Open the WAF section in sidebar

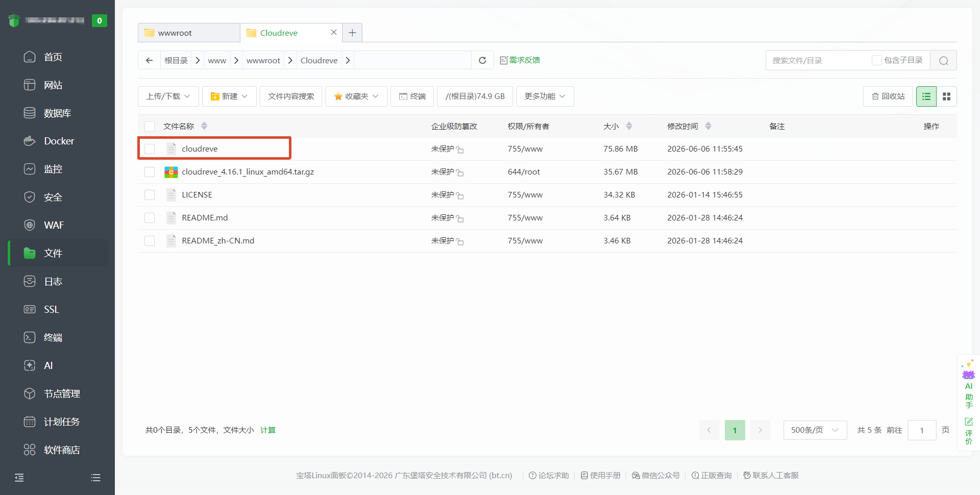pyautogui.click(x=54, y=225)
